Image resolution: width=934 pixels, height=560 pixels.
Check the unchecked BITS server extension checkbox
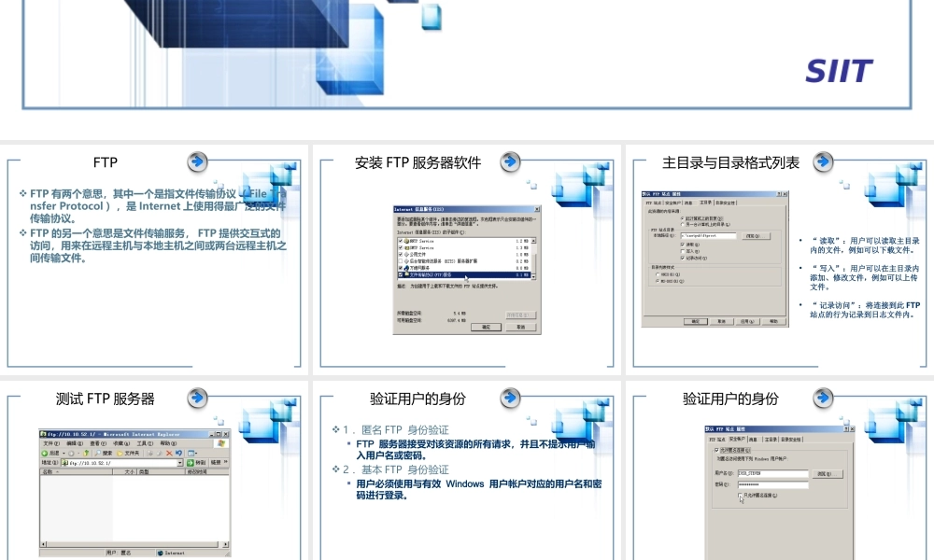pyautogui.click(x=401, y=261)
